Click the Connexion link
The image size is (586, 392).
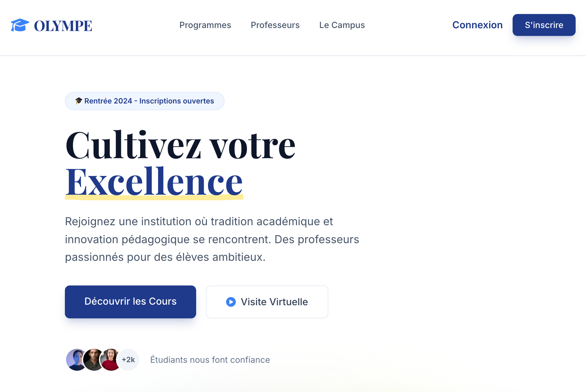click(477, 25)
